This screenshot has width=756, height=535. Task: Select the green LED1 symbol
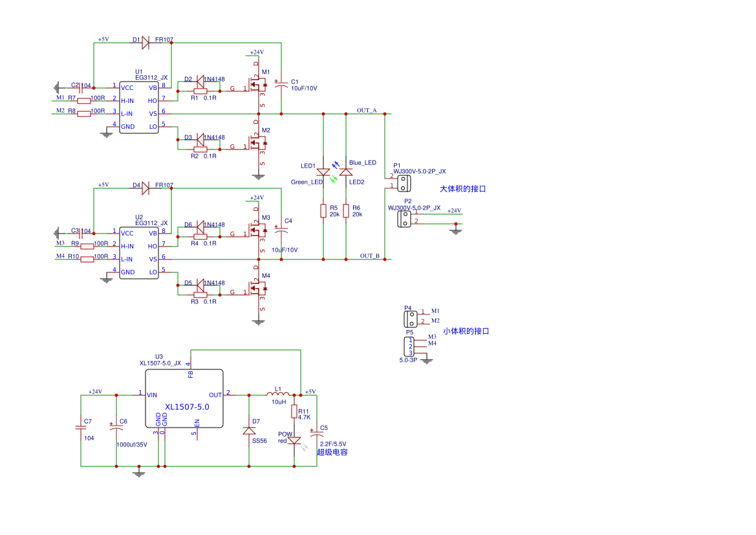[323, 172]
